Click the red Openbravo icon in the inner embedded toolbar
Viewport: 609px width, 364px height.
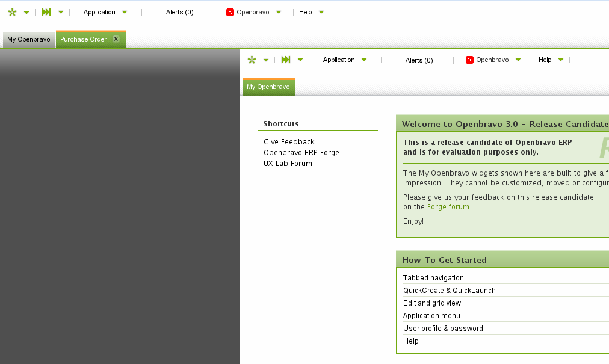469,60
